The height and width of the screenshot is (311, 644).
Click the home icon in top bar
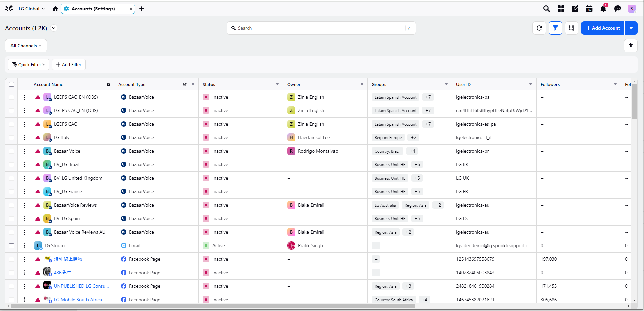tap(55, 9)
